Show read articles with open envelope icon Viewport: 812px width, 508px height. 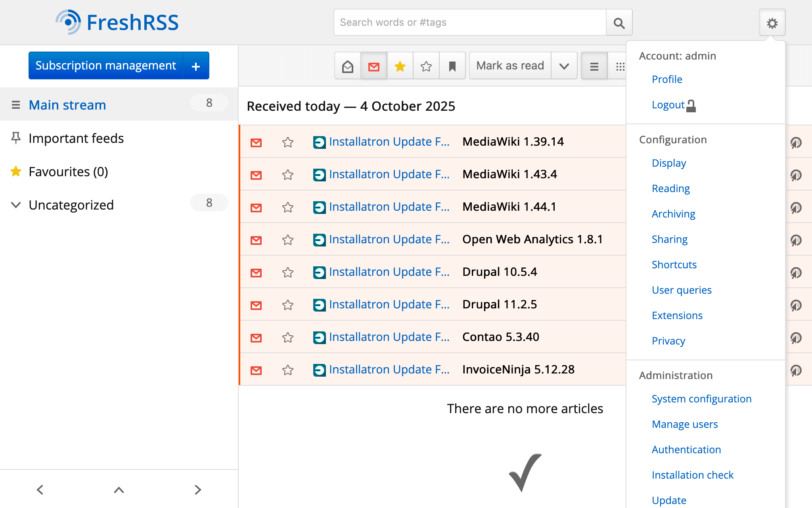tap(348, 66)
